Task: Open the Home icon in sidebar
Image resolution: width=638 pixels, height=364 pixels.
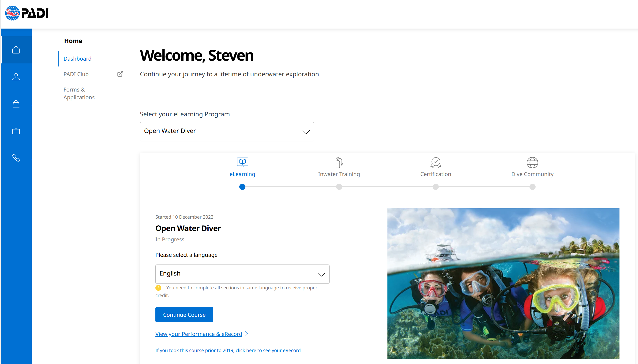Action: tap(16, 50)
